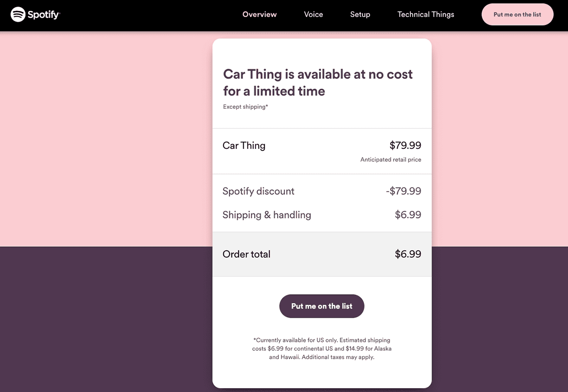Open the Overview navigation item
The image size is (568, 392).
(x=259, y=14)
